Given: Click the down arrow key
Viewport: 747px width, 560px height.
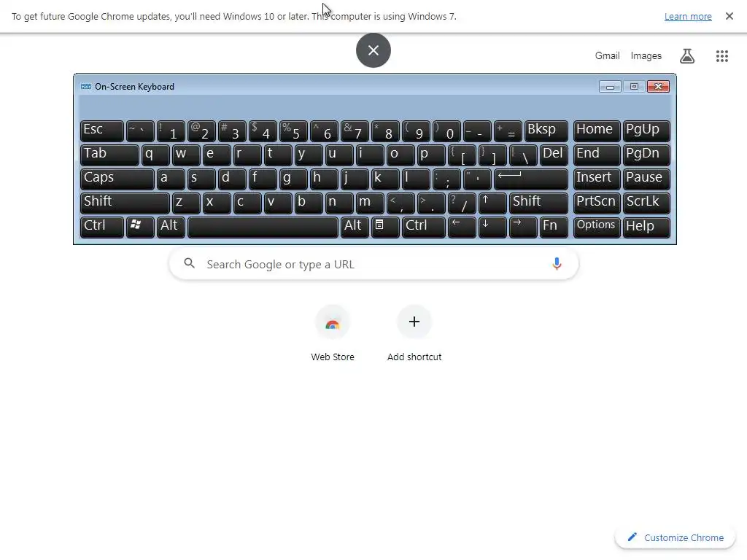Looking at the screenshot, I should pyautogui.click(x=492, y=227).
